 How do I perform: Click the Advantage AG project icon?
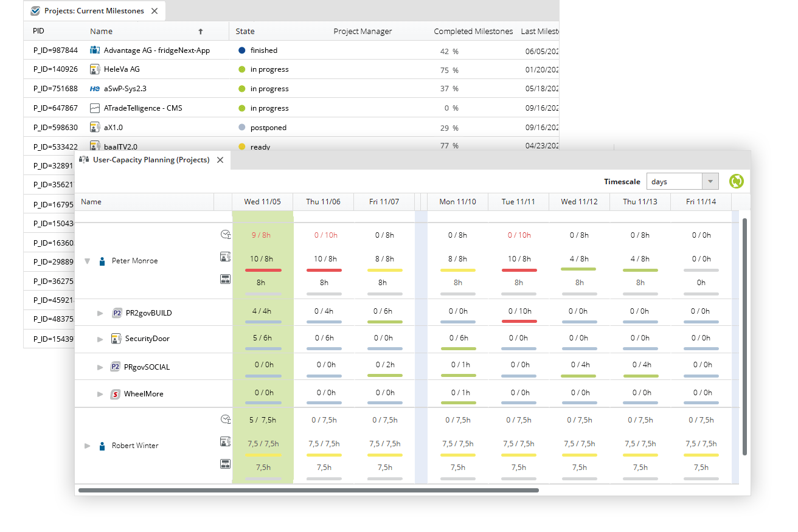coord(94,50)
